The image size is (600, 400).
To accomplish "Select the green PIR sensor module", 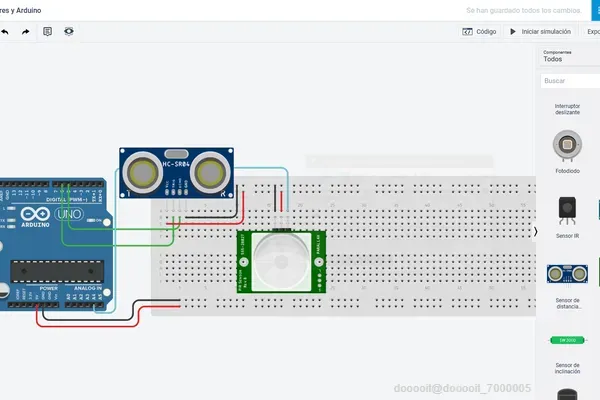I will tap(281, 262).
